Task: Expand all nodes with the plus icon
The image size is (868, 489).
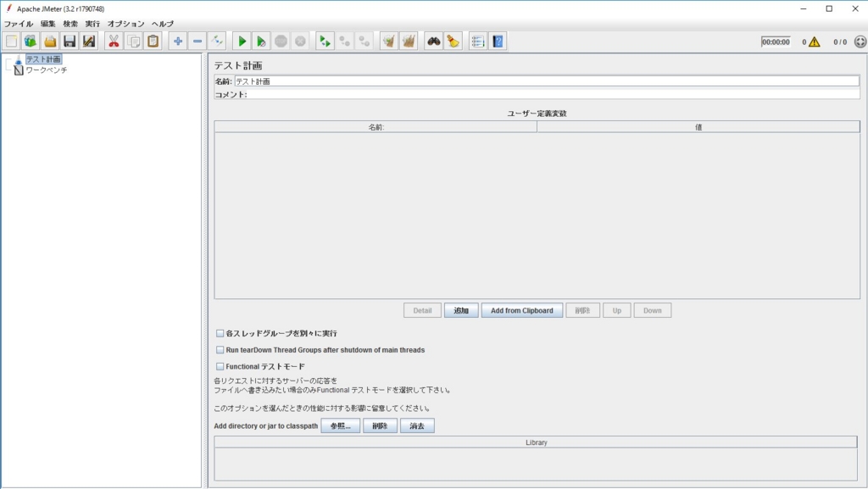Action: coord(178,42)
